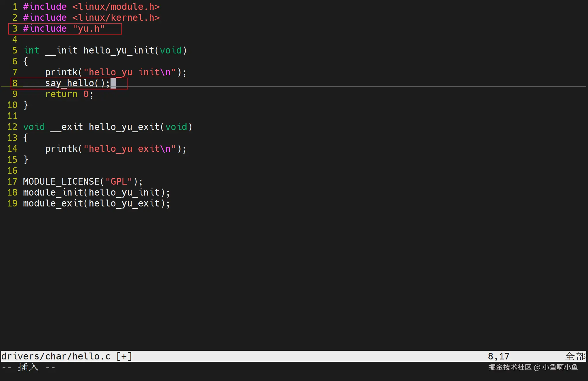Click the closing brace on line 15
The height and width of the screenshot is (381, 588).
click(x=26, y=160)
